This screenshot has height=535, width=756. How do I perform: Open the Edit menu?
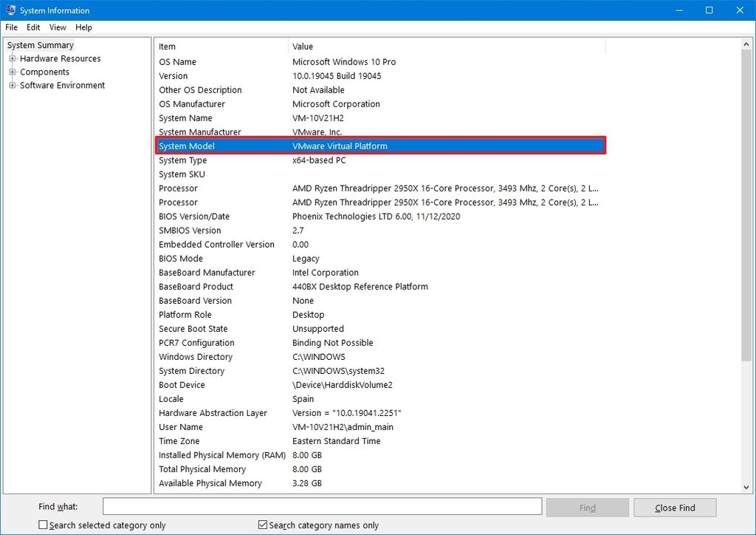(32, 27)
